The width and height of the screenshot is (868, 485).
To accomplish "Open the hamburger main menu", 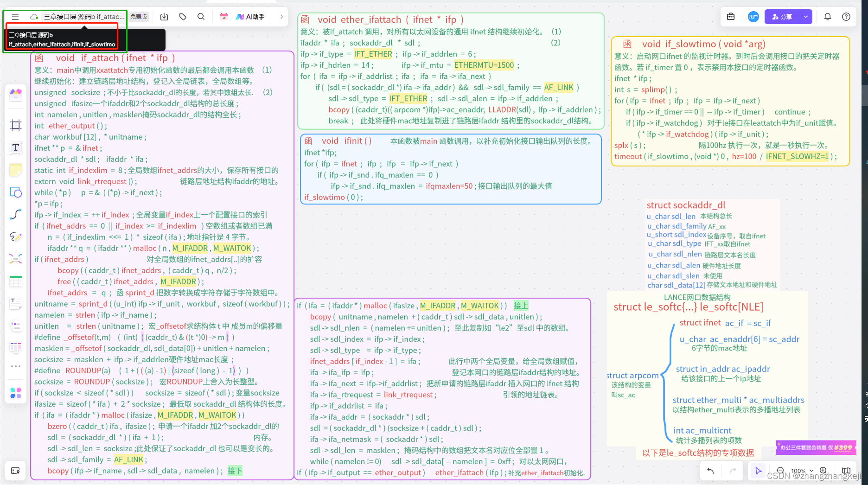I will [15, 17].
